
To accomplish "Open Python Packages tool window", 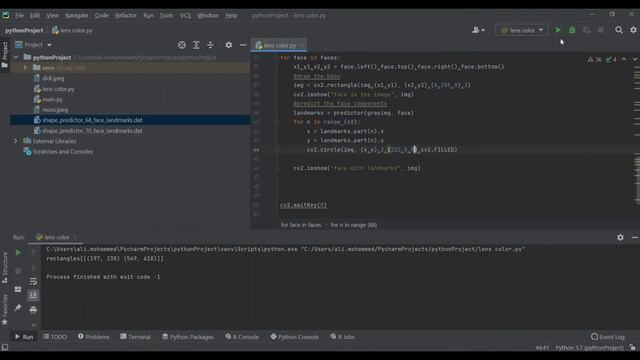I will pyautogui.click(x=188, y=337).
